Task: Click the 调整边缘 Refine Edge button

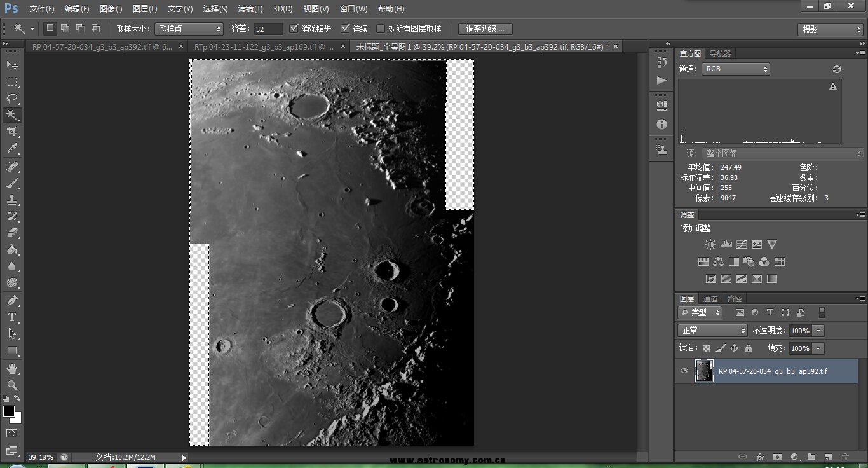Action: pos(485,29)
